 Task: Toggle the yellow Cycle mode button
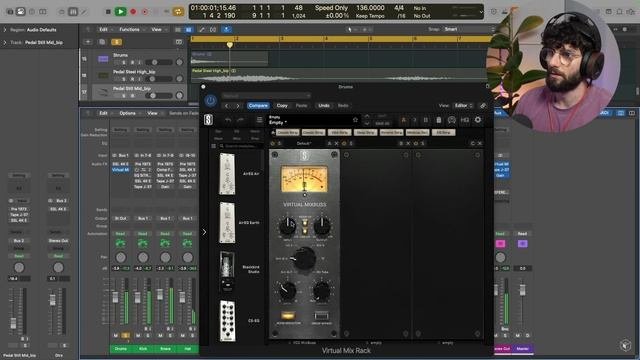pos(178,12)
